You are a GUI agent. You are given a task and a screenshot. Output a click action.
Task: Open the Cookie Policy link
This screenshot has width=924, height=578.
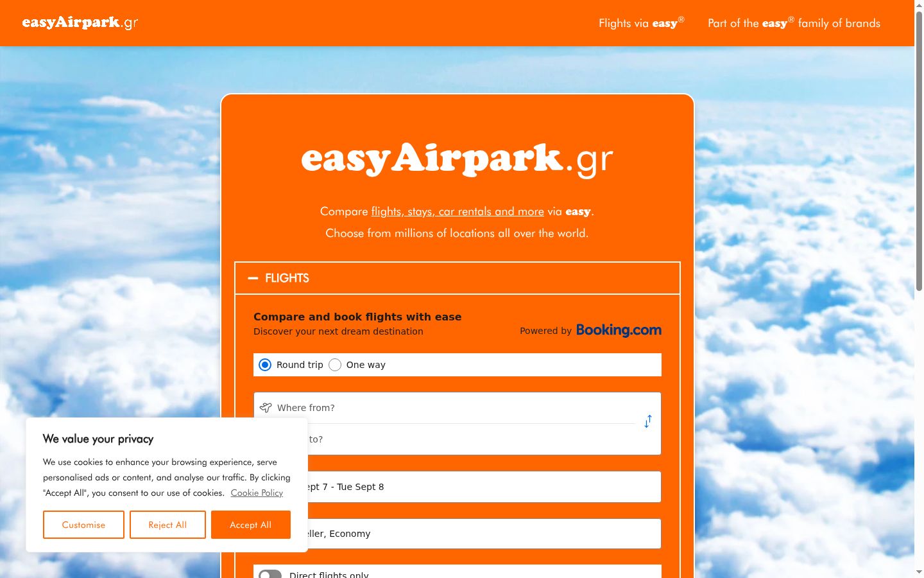pyautogui.click(x=257, y=493)
